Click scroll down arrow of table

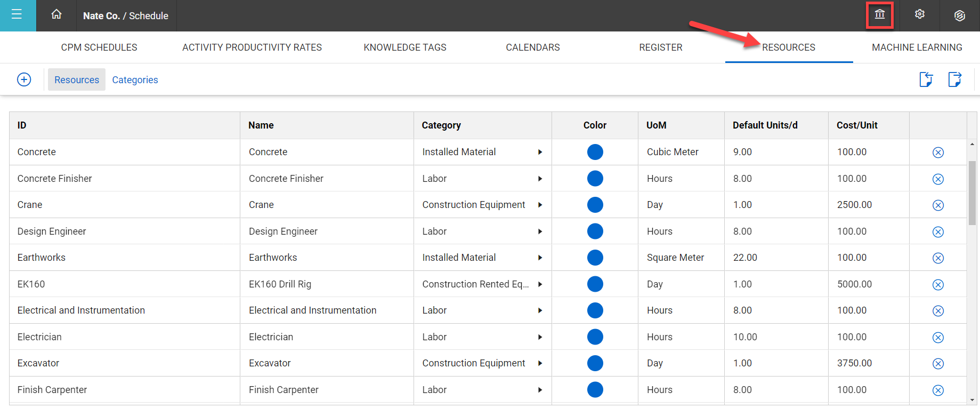[x=972, y=399]
